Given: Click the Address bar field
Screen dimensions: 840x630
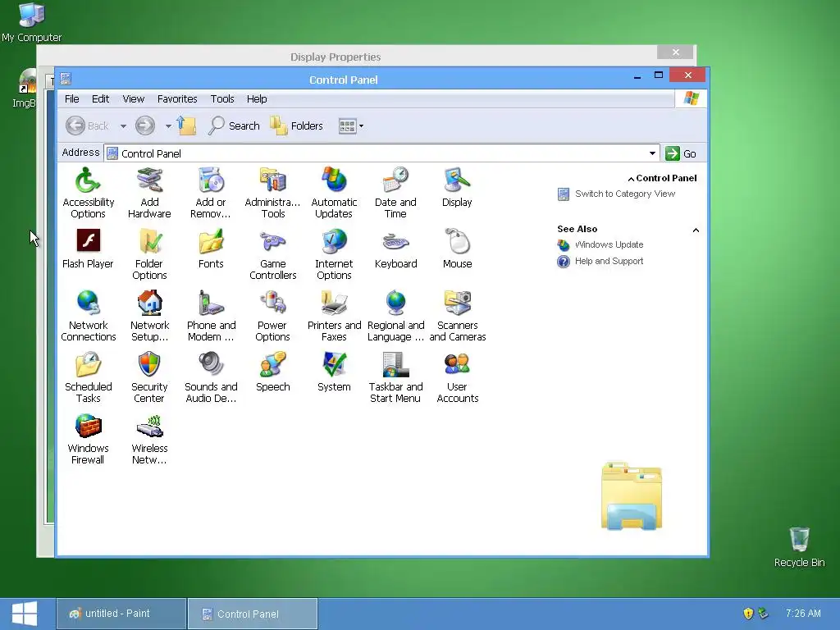Looking at the screenshot, I should click(382, 153).
